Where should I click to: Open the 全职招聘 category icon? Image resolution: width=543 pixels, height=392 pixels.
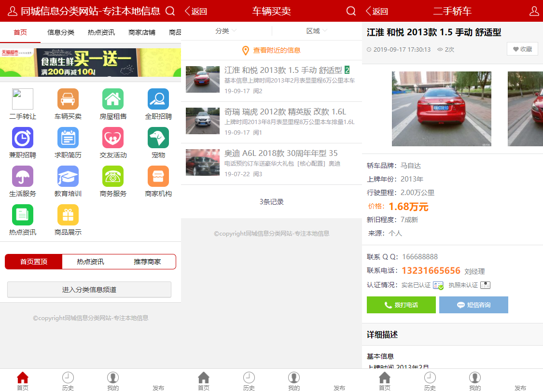[x=158, y=98]
